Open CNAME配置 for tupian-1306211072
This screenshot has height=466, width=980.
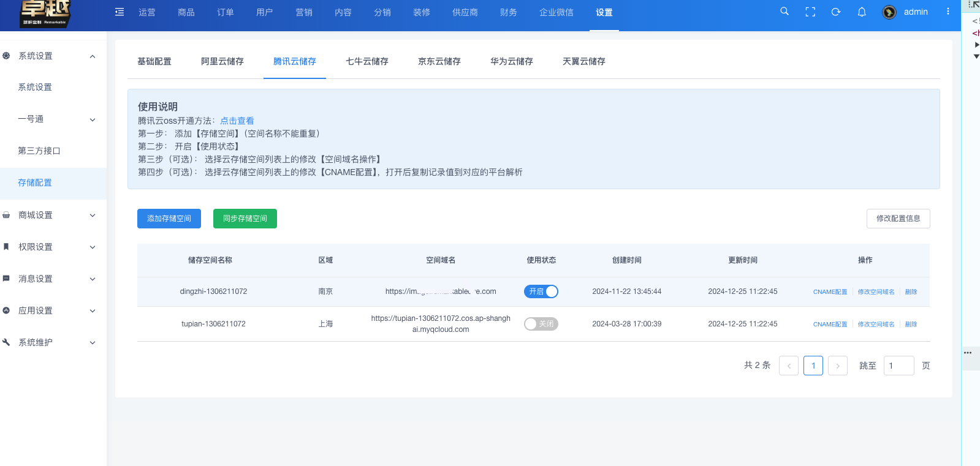(x=830, y=325)
